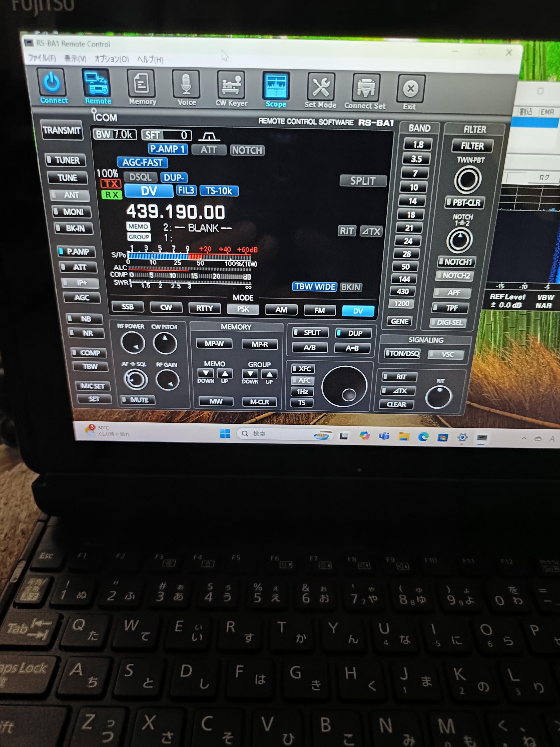Select the 430 band button
Viewport: 560px width, 747px height.
click(403, 291)
